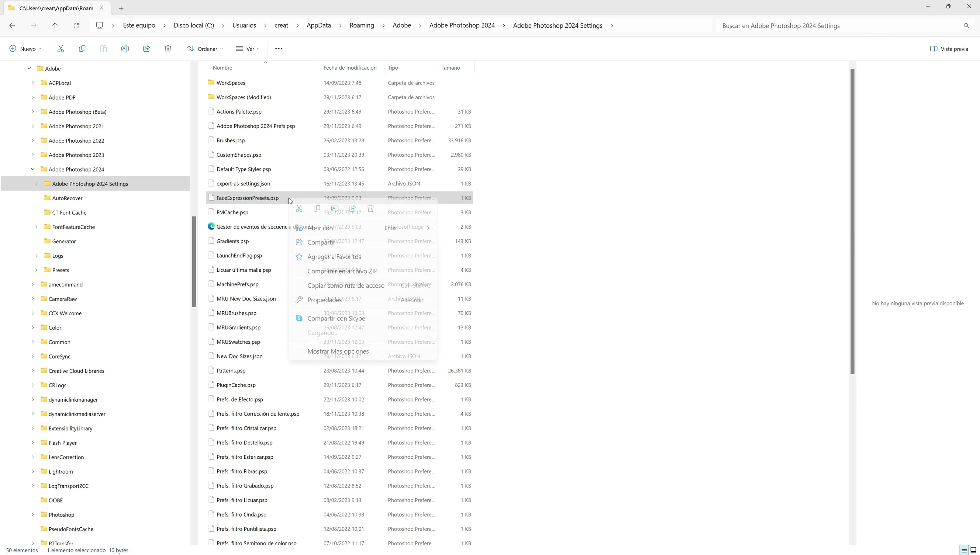This screenshot has width=980, height=555.
Task: Click the computer icon in the address bar
Action: 100,25
